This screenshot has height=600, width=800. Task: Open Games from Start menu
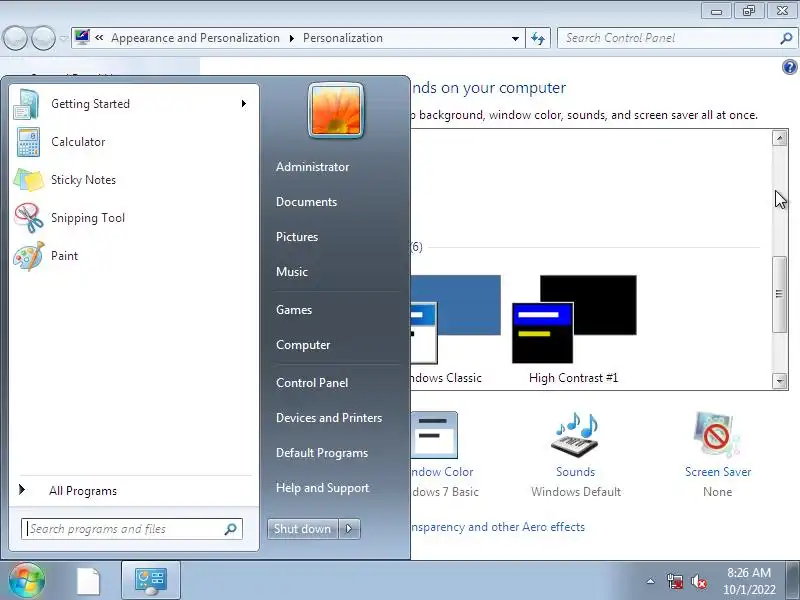294,310
